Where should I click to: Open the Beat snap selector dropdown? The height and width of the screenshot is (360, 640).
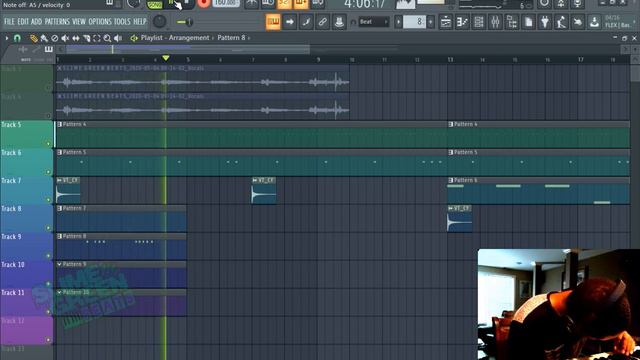click(x=373, y=22)
